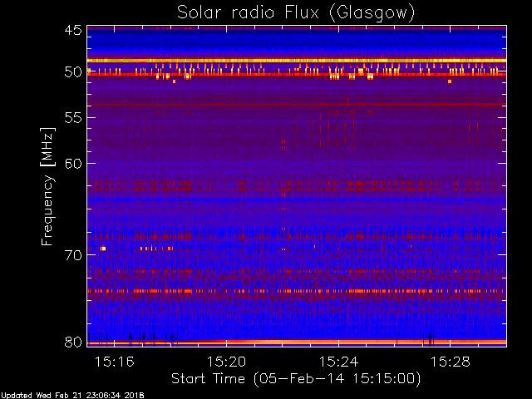
Task: Click the '45' frequency axis label
Action: click(x=73, y=30)
